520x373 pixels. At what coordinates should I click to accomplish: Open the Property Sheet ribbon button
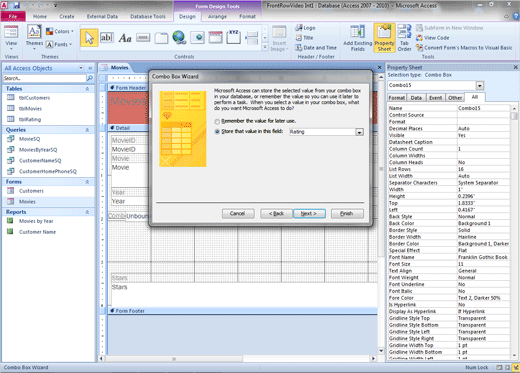pyautogui.click(x=384, y=38)
